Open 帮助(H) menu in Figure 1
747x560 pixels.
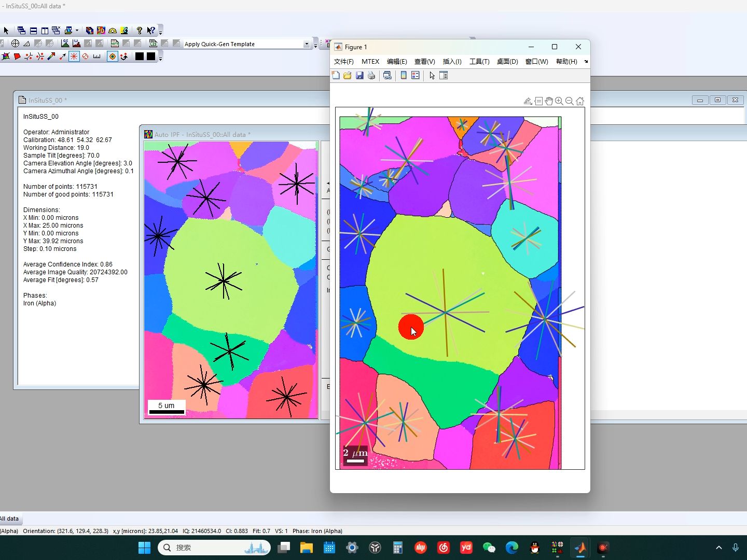pos(566,61)
